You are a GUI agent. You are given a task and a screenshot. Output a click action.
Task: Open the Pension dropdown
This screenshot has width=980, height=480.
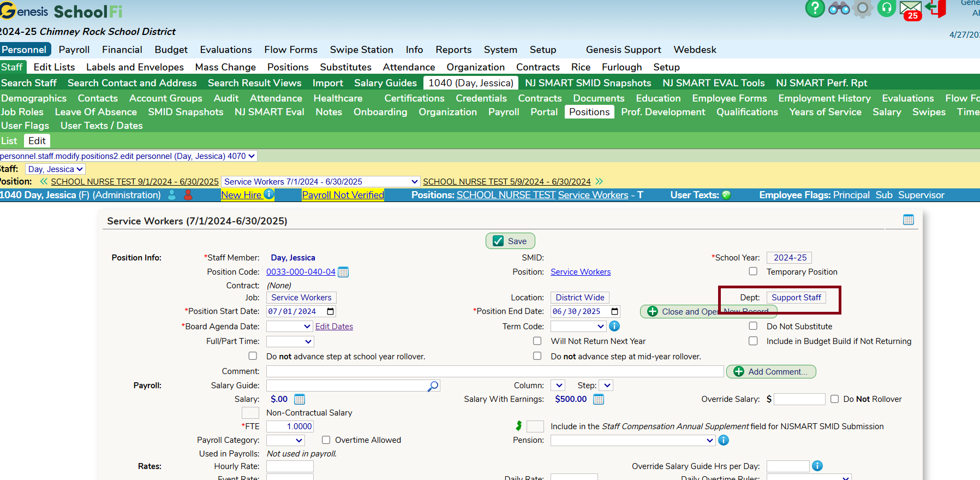point(633,440)
